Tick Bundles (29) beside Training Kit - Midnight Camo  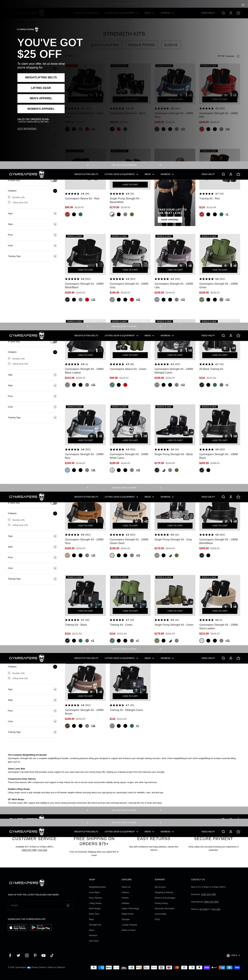click(9, 673)
